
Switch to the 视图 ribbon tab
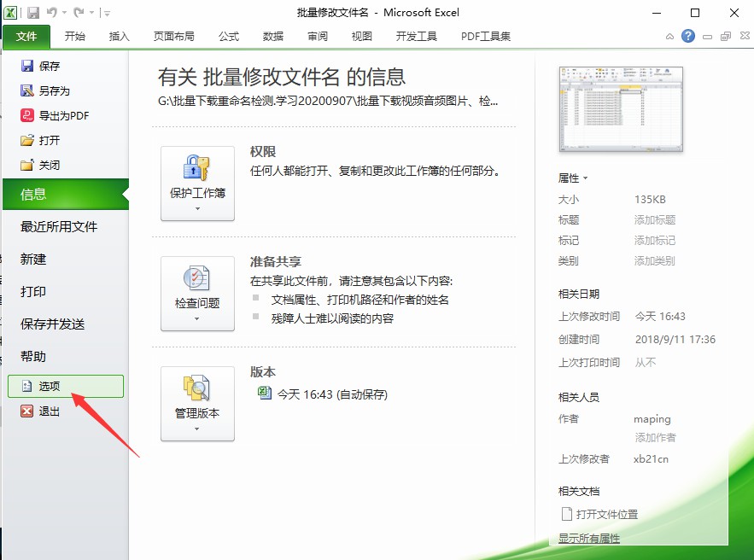pos(361,37)
